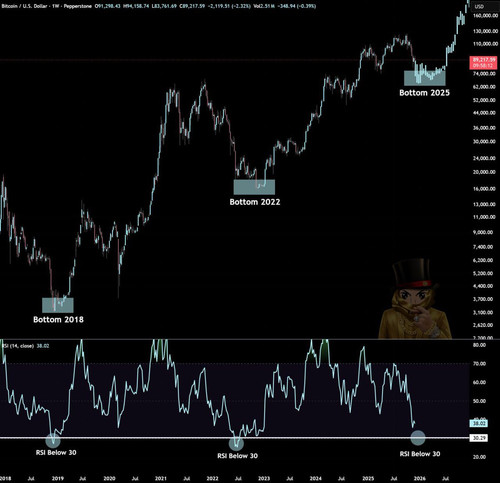
Task: Click the 50.00 RSI scale label
Action: [x=479, y=401]
